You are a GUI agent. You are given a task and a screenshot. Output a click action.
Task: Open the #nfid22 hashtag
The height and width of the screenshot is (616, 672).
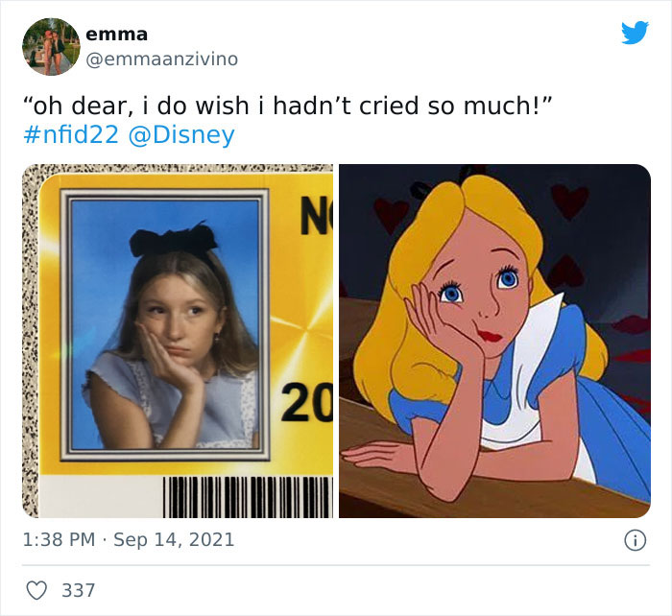pos(70,135)
